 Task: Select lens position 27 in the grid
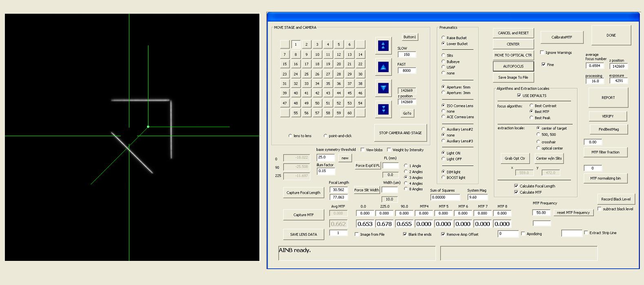(328, 74)
